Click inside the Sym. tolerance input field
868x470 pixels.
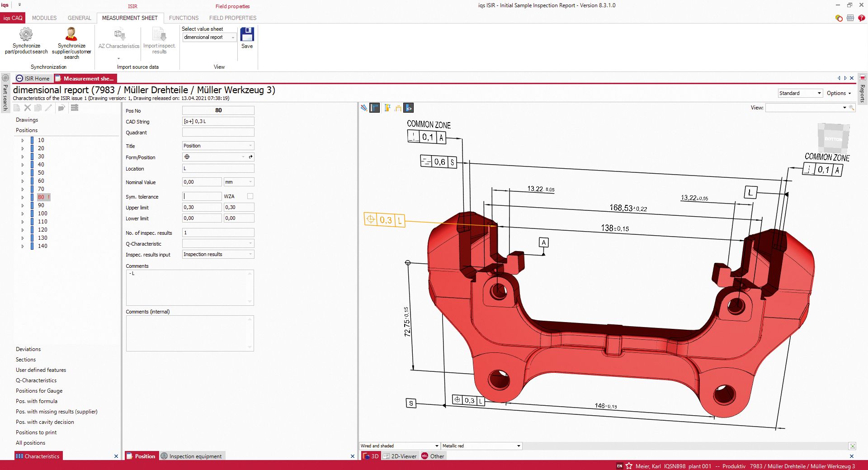pos(202,196)
